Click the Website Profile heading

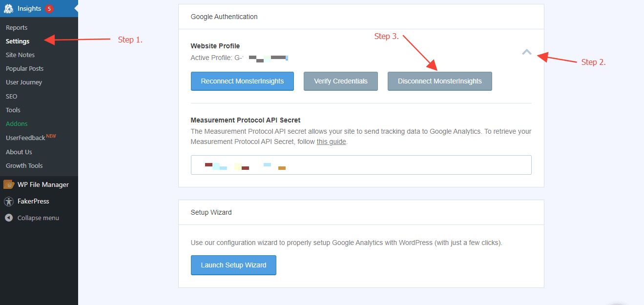(215, 46)
